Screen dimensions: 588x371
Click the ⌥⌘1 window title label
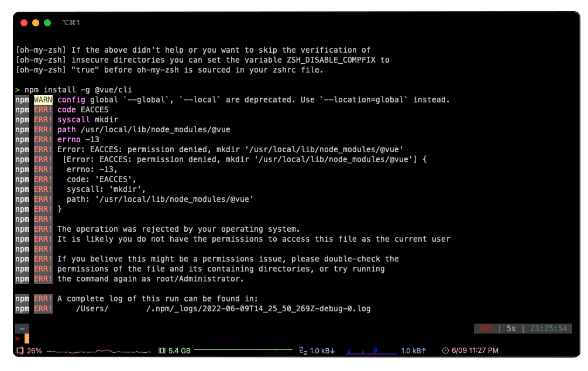pyautogui.click(x=71, y=23)
